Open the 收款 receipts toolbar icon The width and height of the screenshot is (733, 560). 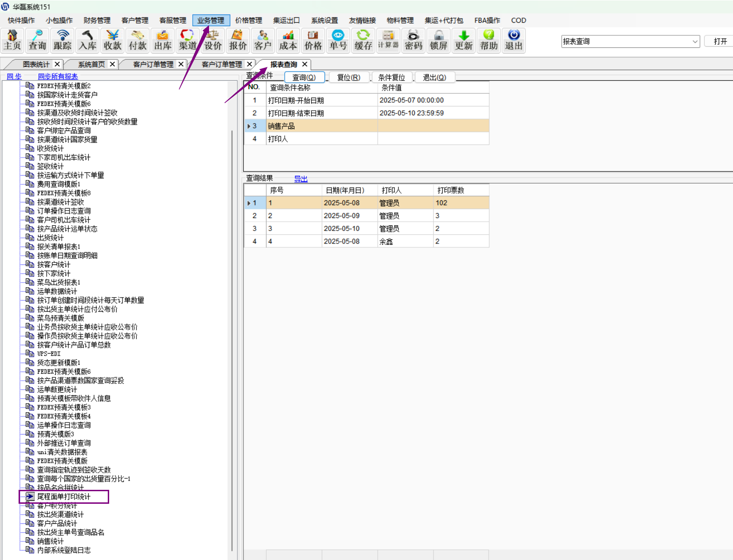coord(113,40)
